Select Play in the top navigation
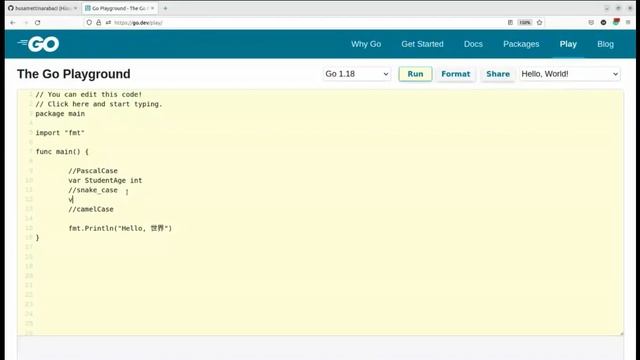The height and width of the screenshot is (360, 640). click(568, 44)
